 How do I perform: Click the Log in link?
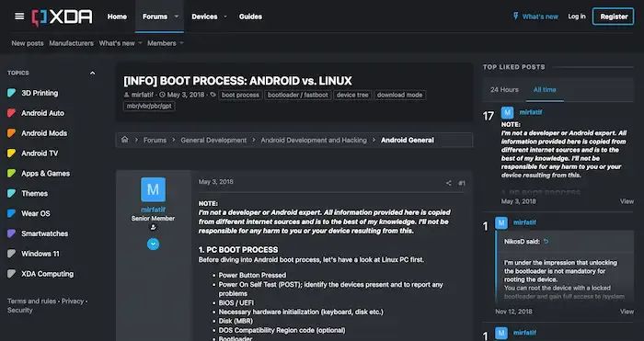(x=577, y=17)
